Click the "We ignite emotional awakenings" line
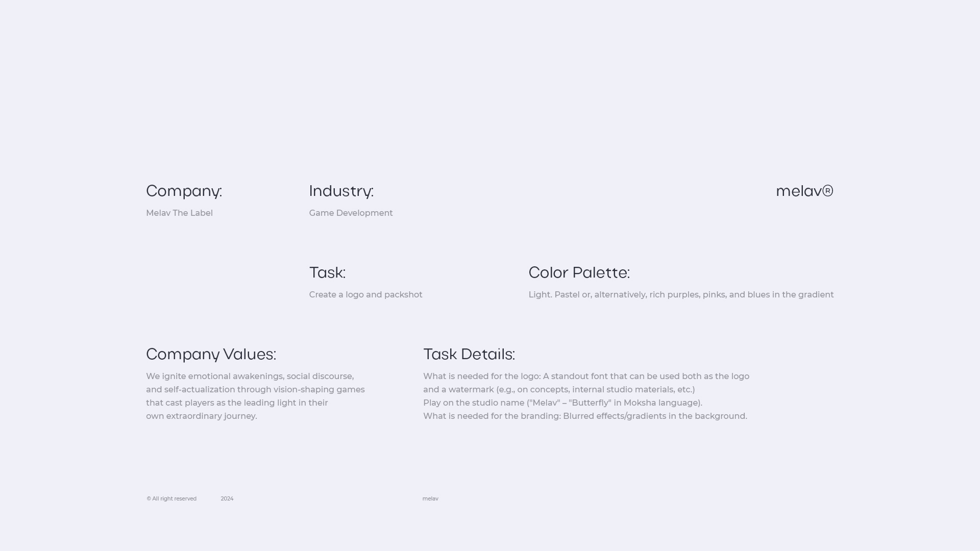The image size is (980, 551). [x=250, y=377]
